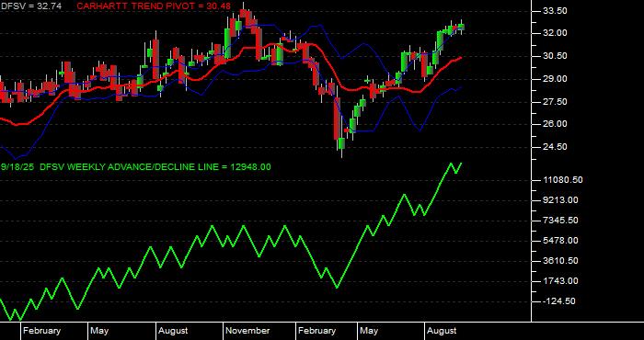Click the 26.00 price axis value
Image resolution: width=644 pixels, height=340 pixels.
[556, 124]
